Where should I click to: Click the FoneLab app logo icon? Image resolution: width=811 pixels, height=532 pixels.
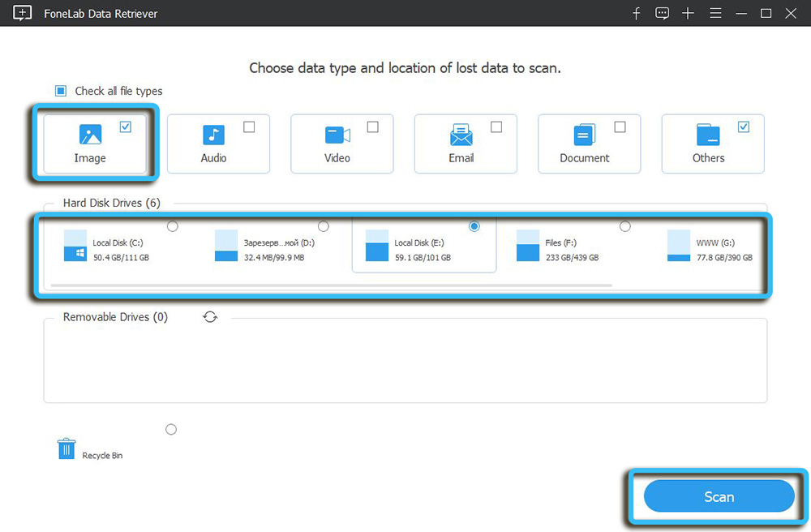tap(22, 13)
